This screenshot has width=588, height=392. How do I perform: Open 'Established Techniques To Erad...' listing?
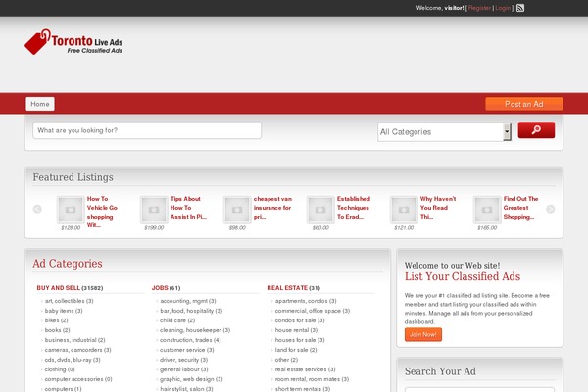pyautogui.click(x=353, y=208)
